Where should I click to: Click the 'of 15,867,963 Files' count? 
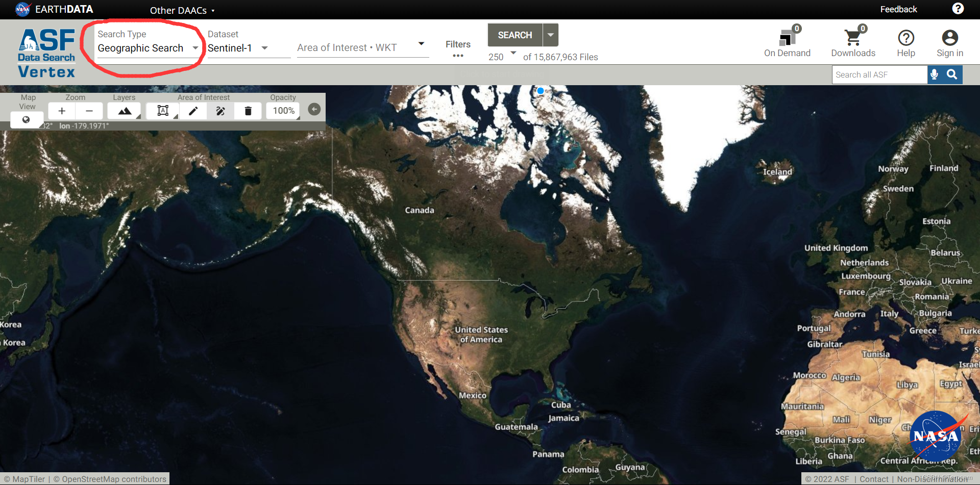[560, 57]
